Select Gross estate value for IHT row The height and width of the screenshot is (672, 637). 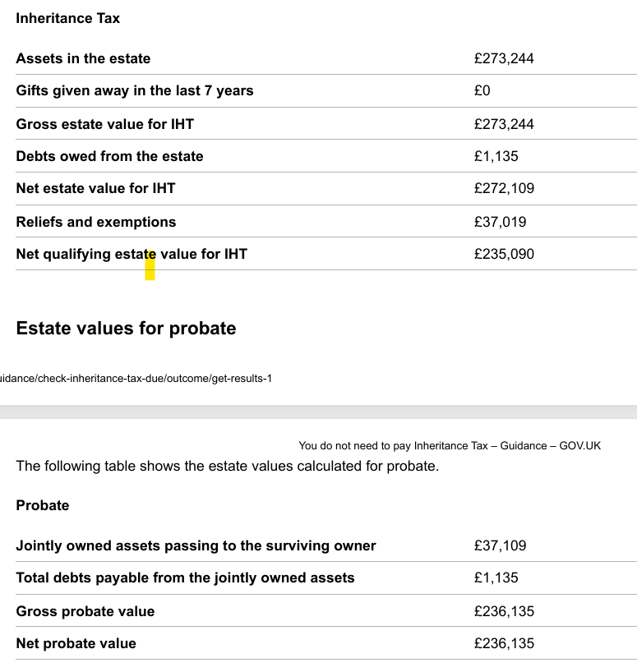pyautogui.click(x=326, y=124)
